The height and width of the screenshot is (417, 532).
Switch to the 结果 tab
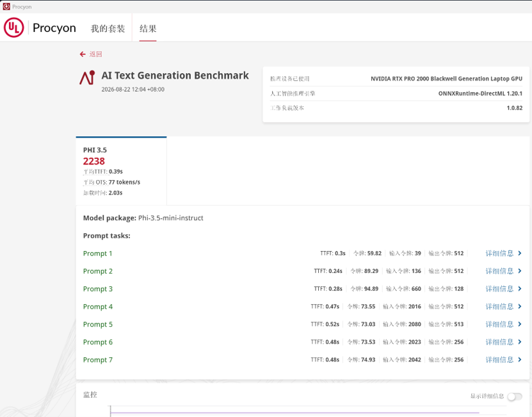(x=148, y=29)
